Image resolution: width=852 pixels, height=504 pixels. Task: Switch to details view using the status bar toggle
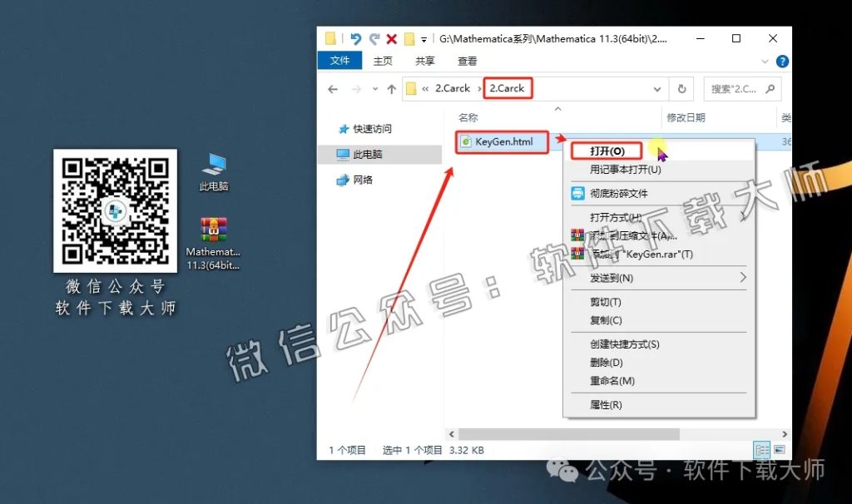click(x=762, y=449)
